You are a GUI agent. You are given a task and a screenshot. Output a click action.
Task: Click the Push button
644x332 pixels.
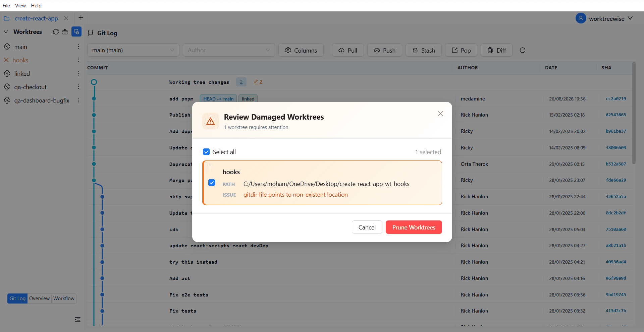(385, 50)
